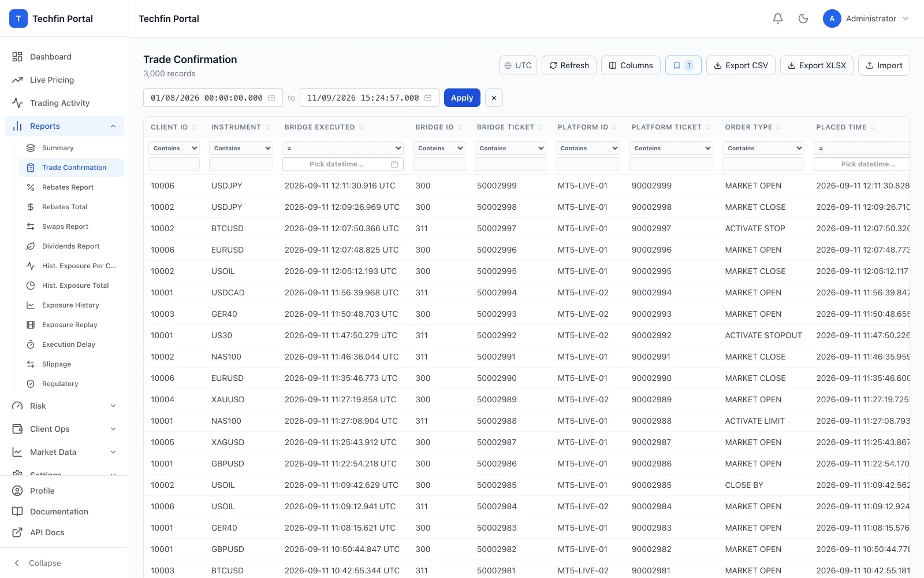Open the start date calendar icon
Viewport: 924px width, 578px height.
click(271, 98)
